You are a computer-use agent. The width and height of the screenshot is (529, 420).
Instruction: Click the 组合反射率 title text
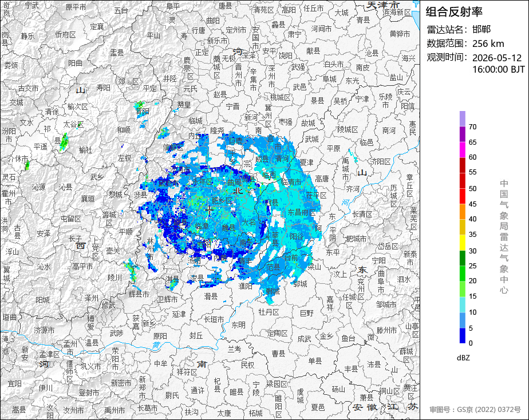click(454, 12)
